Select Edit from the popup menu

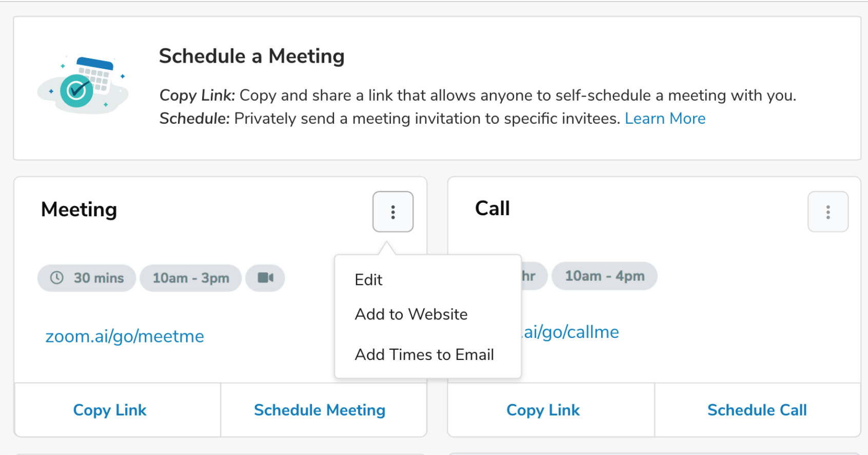click(x=369, y=280)
